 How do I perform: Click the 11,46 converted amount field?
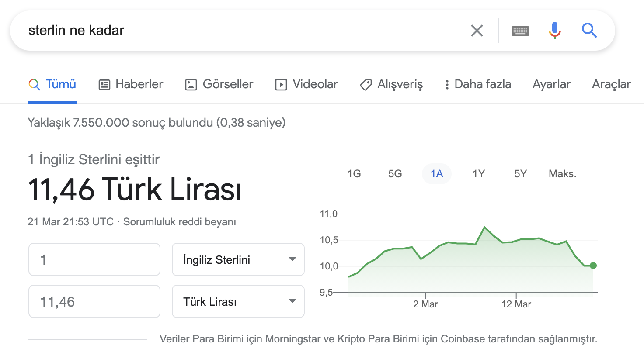point(94,301)
